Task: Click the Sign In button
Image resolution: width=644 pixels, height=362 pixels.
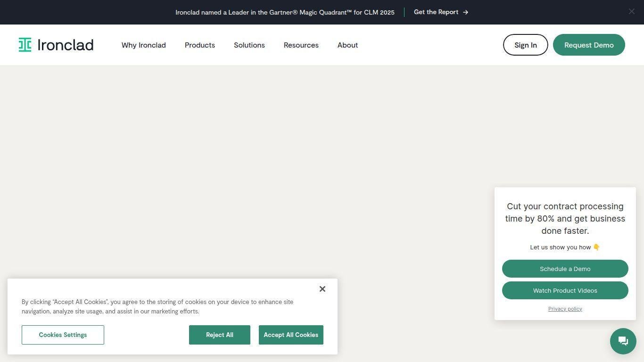Action: click(525, 45)
